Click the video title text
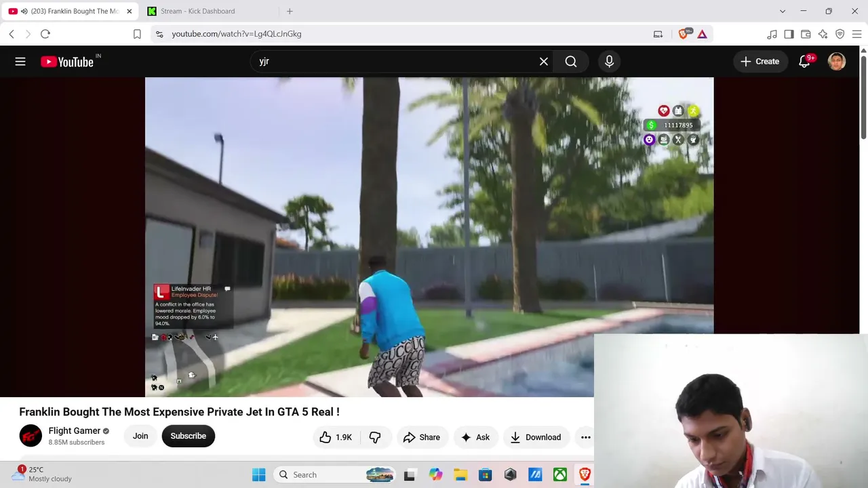Viewport: 868px width, 488px height. pos(179,412)
